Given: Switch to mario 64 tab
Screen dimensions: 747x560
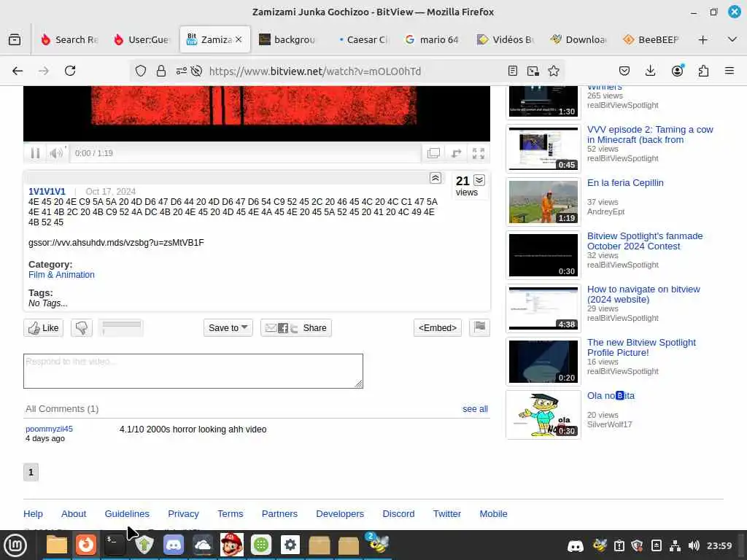Looking at the screenshot, I should click(433, 39).
